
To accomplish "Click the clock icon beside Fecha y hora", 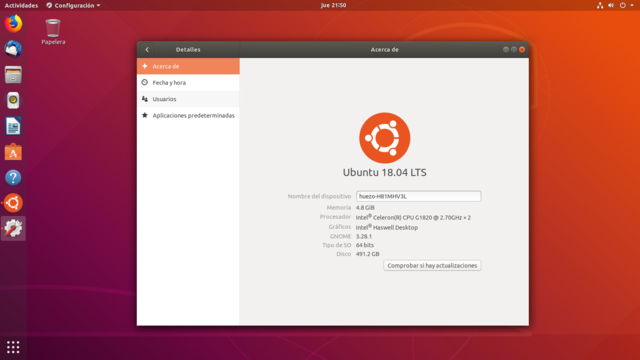I will pos(144,82).
